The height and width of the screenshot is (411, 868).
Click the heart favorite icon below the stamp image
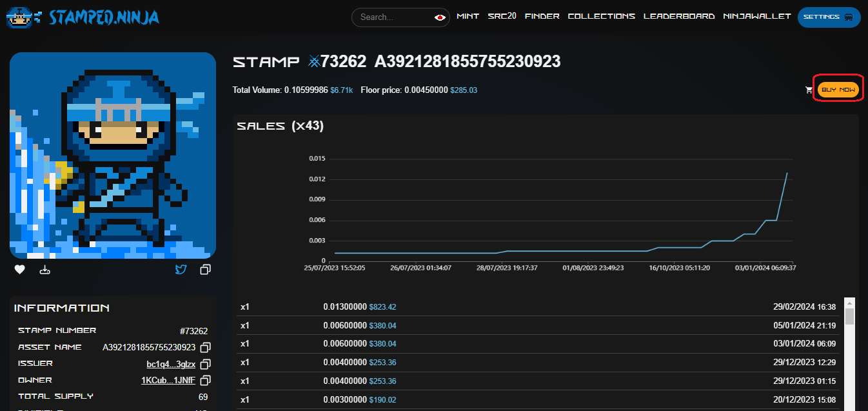pos(20,270)
